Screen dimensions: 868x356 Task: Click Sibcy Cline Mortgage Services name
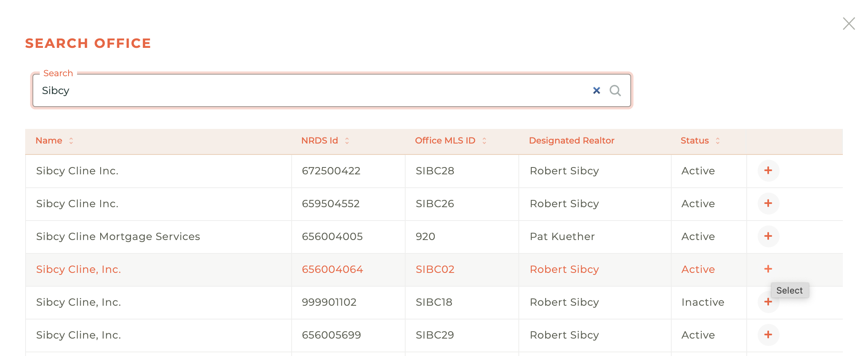pyautogui.click(x=118, y=236)
